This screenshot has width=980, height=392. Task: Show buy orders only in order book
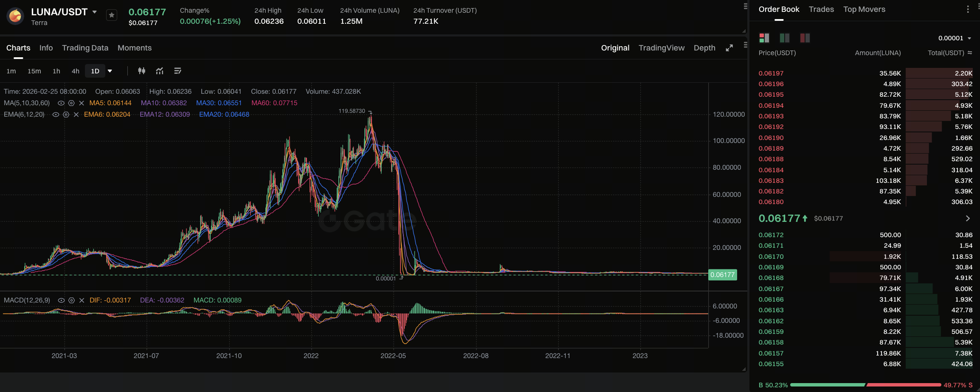[x=784, y=38]
